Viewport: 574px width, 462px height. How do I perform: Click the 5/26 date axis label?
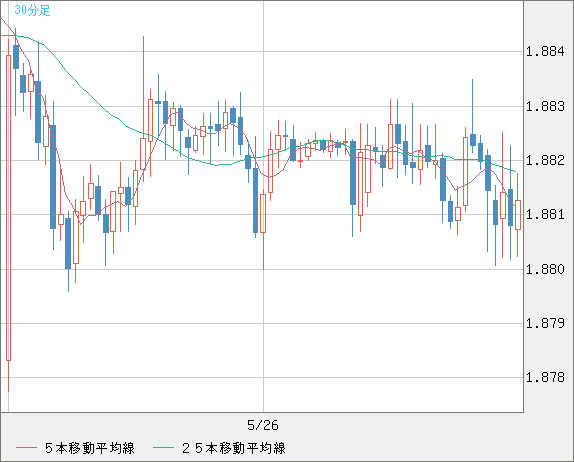(x=263, y=425)
